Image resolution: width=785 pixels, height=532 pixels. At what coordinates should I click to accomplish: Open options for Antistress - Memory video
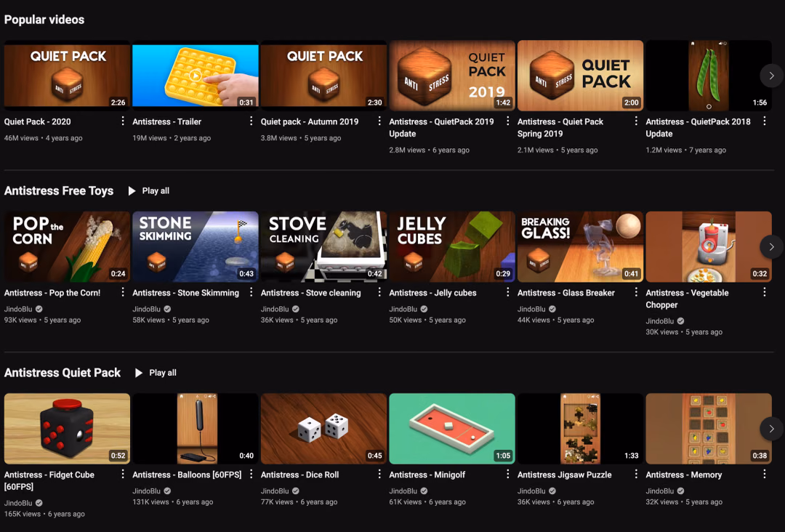pos(764,474)
